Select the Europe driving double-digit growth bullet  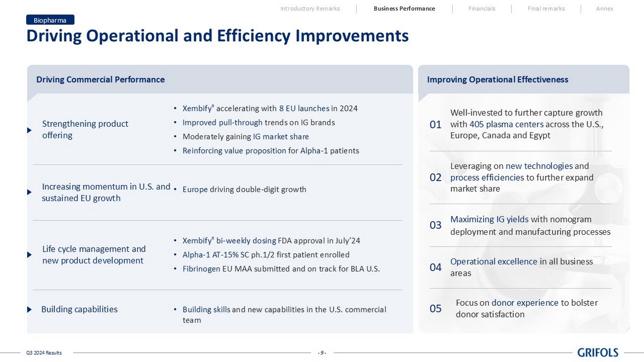pos(240,189)
